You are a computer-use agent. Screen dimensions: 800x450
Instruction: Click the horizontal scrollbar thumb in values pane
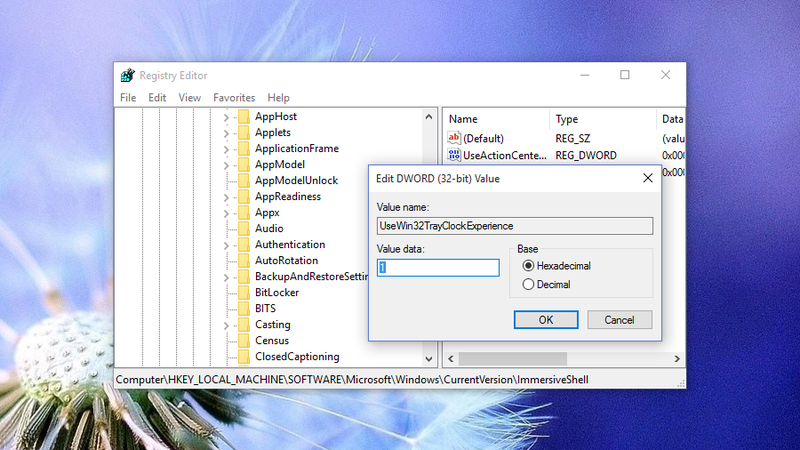(x=513, y=359)
